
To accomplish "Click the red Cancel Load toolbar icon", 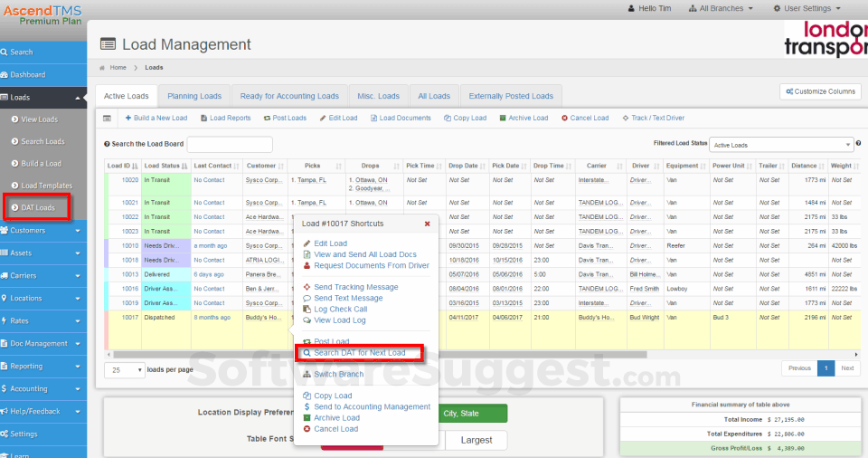I will (565, 118).
